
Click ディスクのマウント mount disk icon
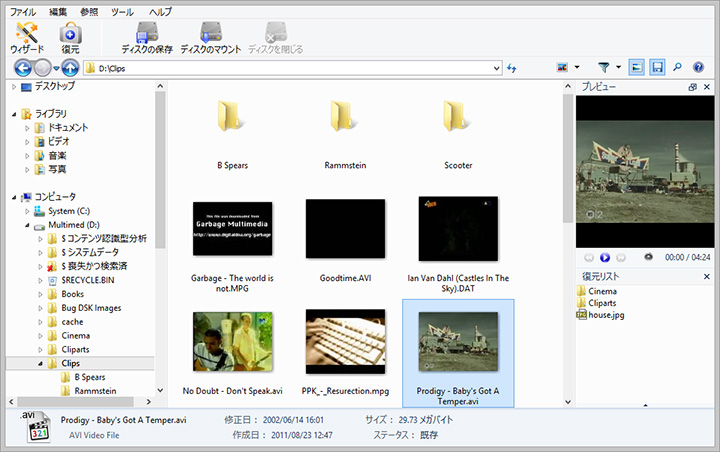click(x=211, y=38)
